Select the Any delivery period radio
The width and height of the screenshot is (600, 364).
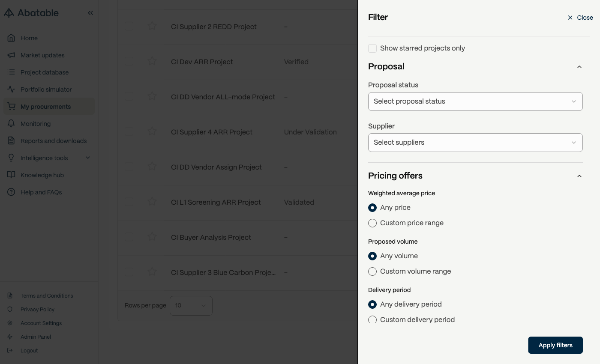click(372, 304)
